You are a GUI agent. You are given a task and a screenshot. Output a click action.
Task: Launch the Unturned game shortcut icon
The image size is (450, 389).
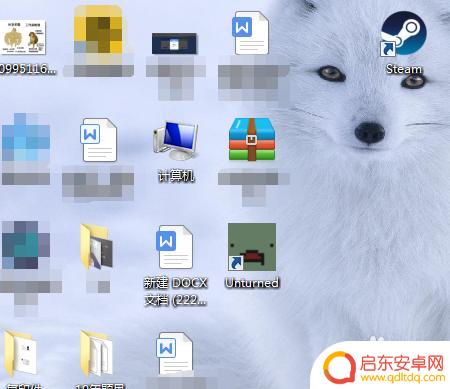coord(252,247)
